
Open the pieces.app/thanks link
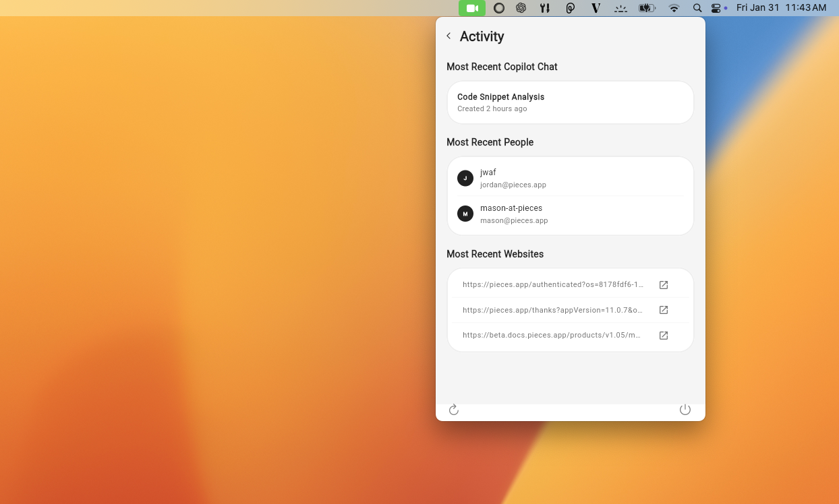[553, 310]
